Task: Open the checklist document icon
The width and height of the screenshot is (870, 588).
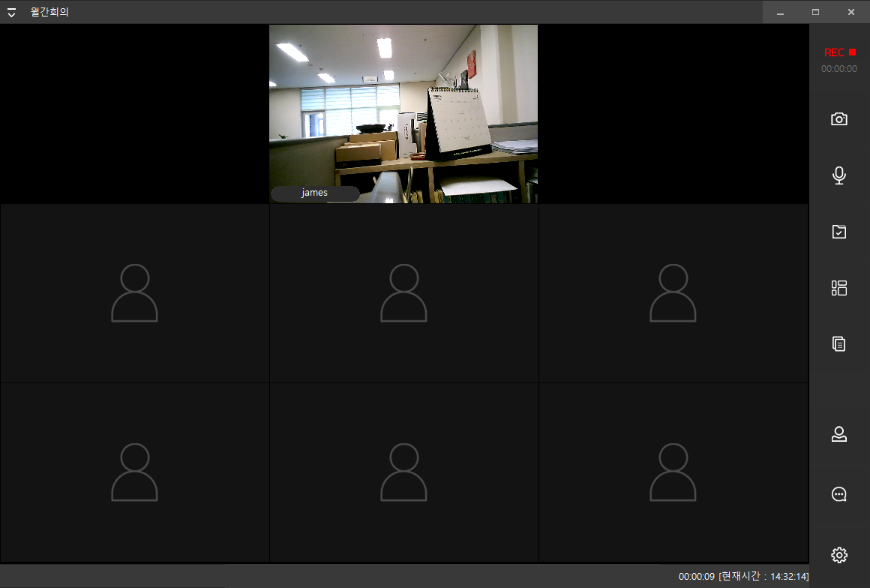Action: (x=839, y=232)
